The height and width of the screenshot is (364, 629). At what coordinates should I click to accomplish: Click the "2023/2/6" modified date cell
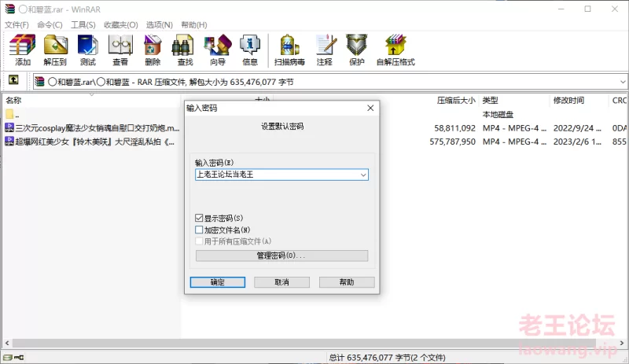click(x=577, y=142)
